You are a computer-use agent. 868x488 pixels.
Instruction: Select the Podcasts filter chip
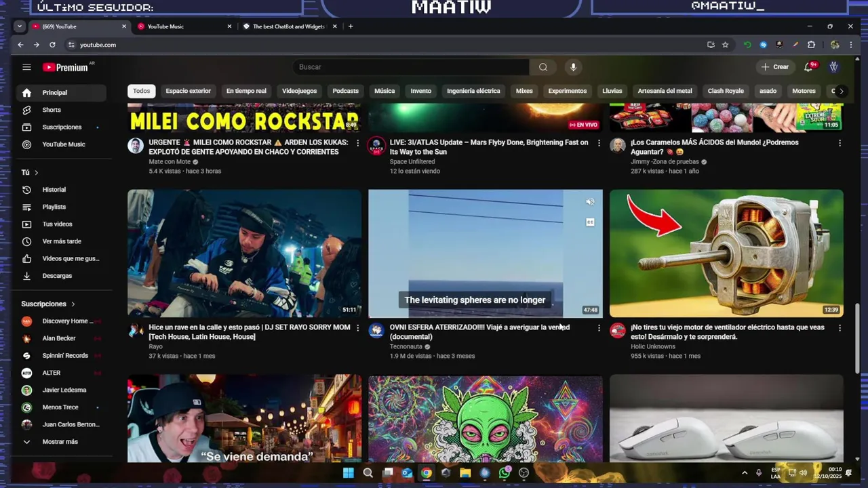(346, 91)
